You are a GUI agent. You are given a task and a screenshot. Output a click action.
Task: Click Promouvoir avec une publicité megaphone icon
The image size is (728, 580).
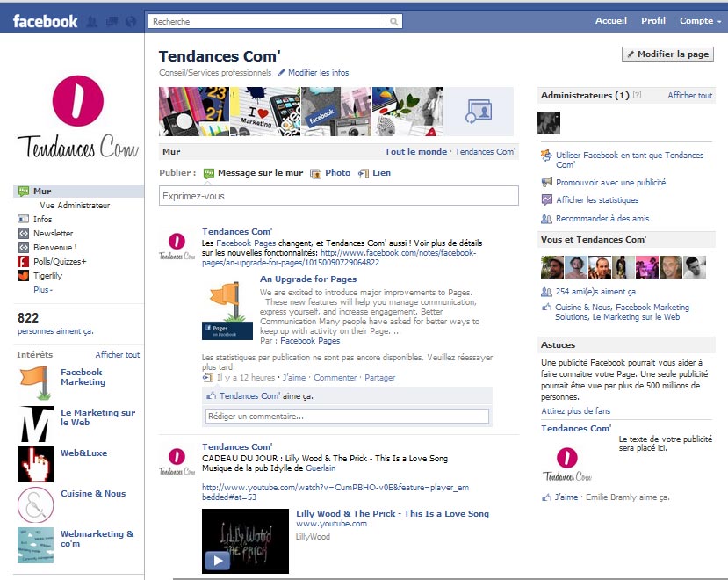(546, 182)
